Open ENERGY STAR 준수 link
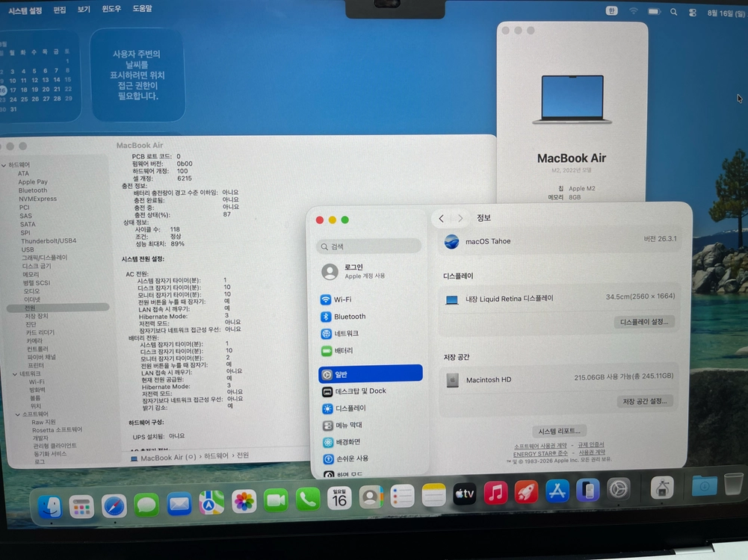The height and width of the screenshot is (560, 748). coord(540,454)
